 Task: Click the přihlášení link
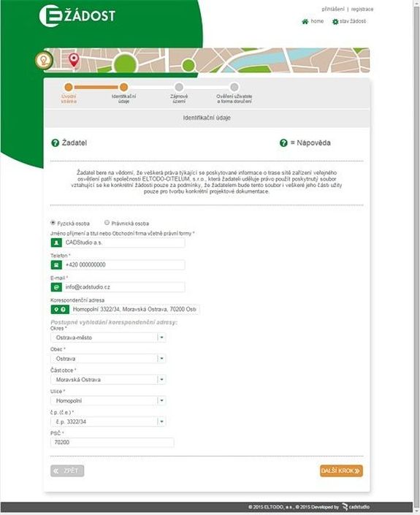(333, 9)
